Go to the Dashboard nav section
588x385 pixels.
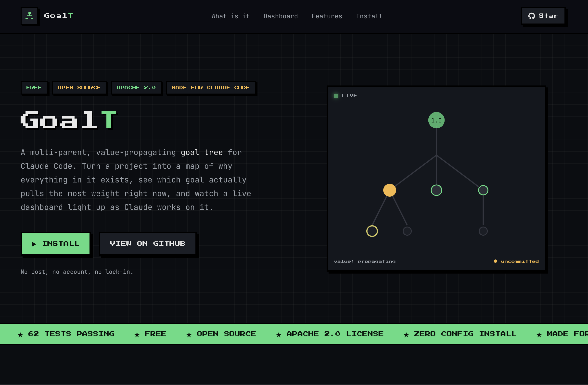(281, 16)
